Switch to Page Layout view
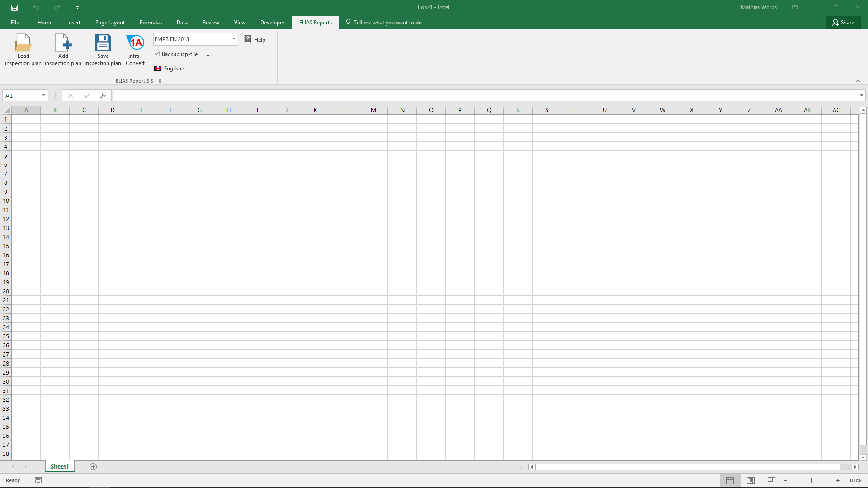Screen dimensions: 868x488 750,480
